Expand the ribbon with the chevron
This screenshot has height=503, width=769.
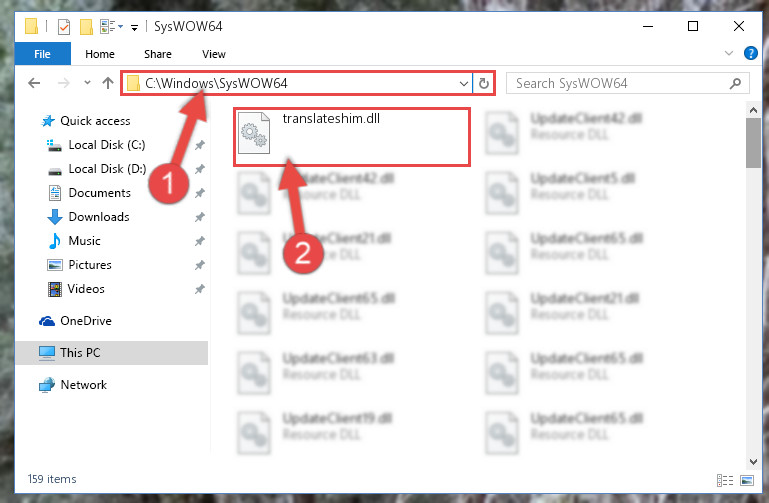click(x=729, y=53)
